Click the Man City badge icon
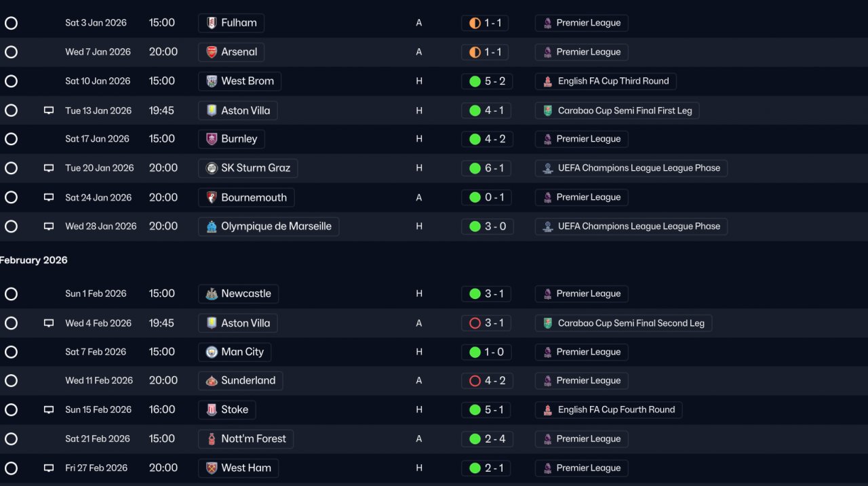The width and height of the screenshot is (868, 486). pos(212,352)
